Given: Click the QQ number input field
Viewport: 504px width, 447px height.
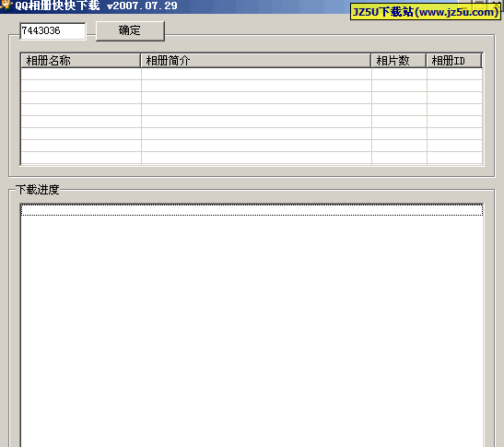Looking at the screenshot, I should 53,30.
